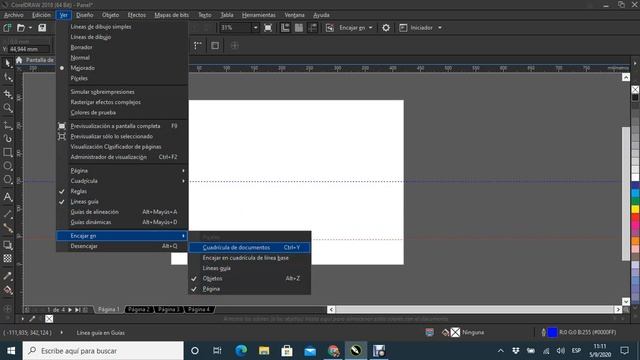This screenshot has width=640, height=360.
Task: Select the Ellipse tool
Action: coord(7,166)
